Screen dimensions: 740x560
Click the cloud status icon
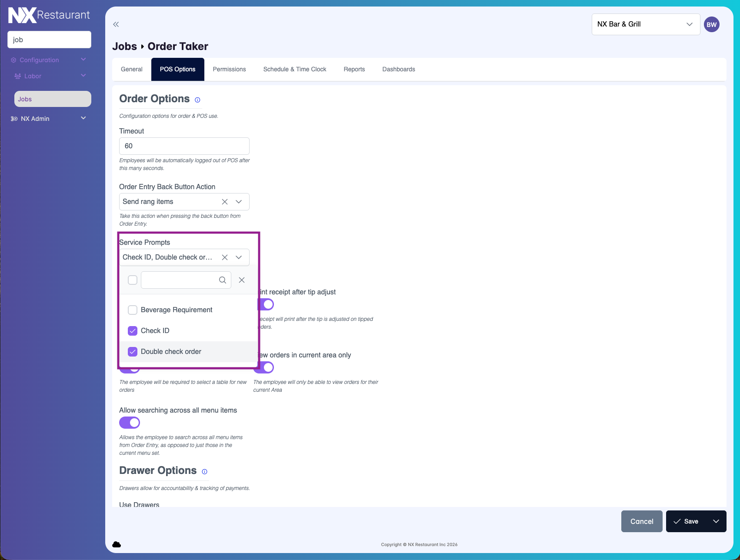click(x=117, y=544)
